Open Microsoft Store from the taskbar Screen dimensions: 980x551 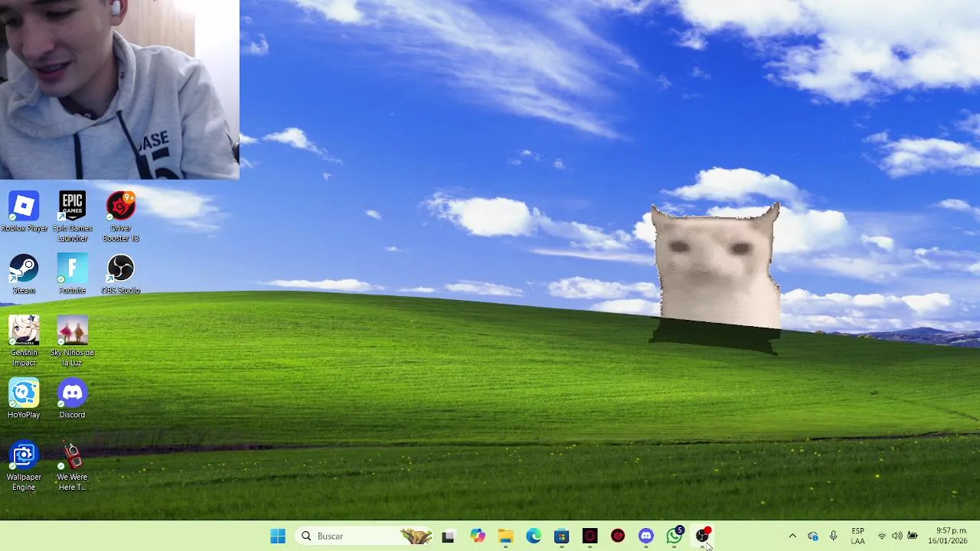[x=562, y=536]
